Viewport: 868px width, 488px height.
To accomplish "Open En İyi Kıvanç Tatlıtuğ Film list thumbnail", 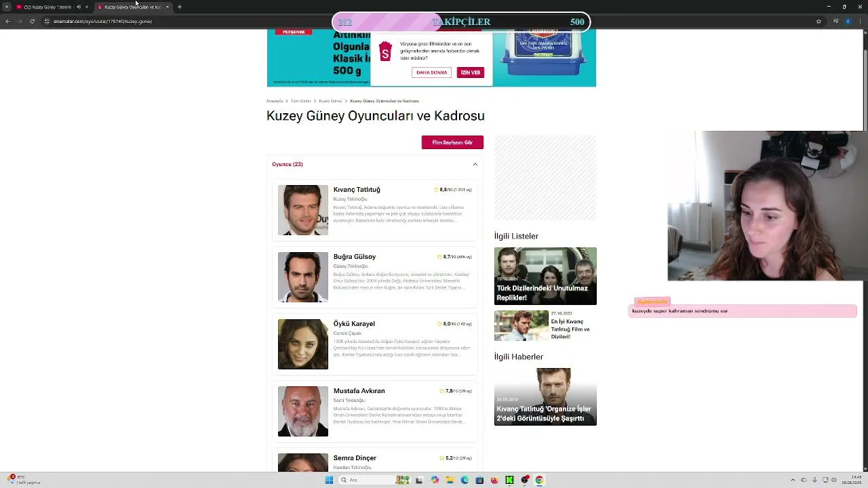I will pyautogui.click(x=521, y=326).
